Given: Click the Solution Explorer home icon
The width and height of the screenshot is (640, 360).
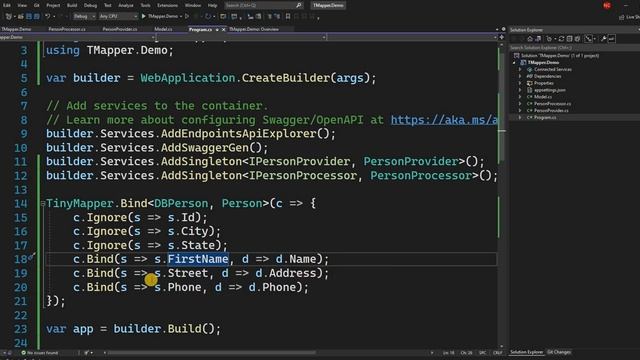Looking at the screenshot, I should [x=530, y=39].
